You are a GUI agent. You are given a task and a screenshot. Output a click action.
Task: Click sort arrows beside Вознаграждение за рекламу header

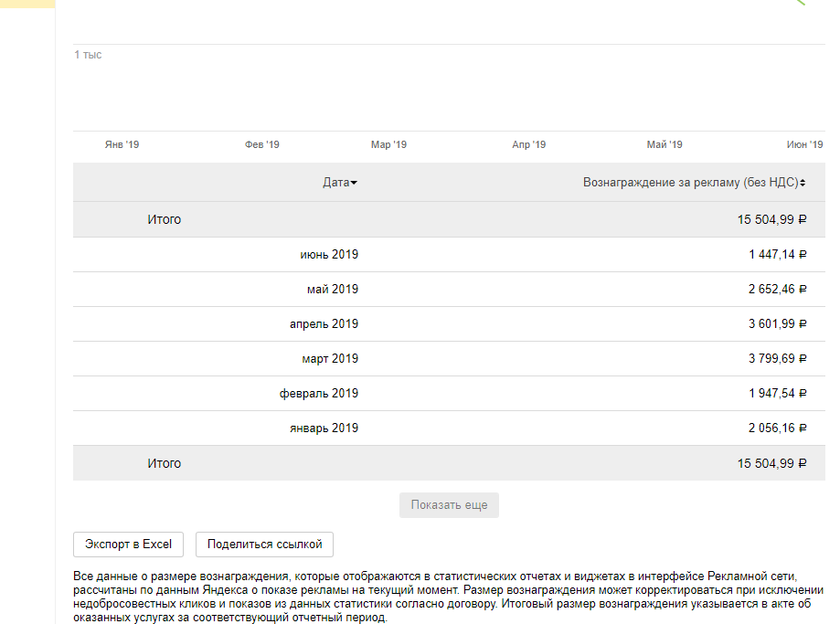[803, 183]
